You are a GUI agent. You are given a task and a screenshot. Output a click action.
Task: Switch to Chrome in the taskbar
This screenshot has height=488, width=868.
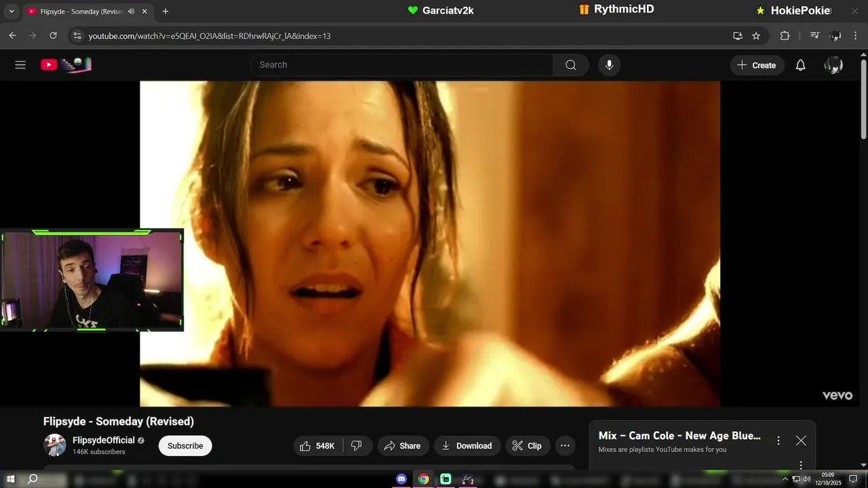[x=423, y=479]
